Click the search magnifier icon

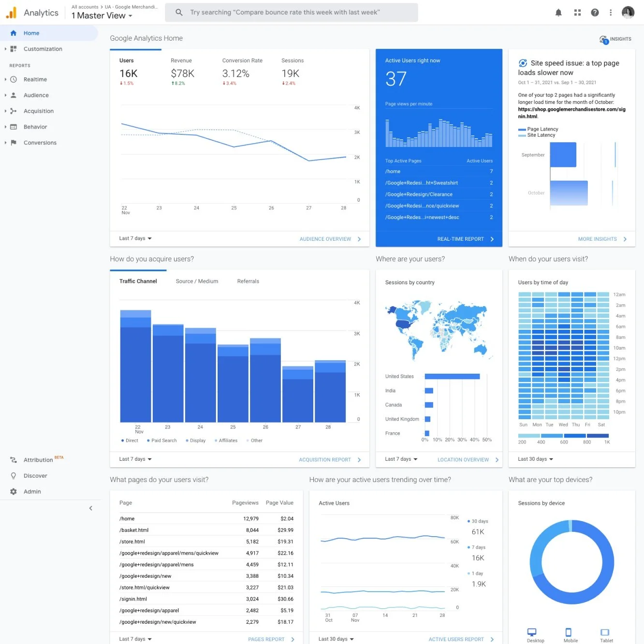tap(179, 12)
